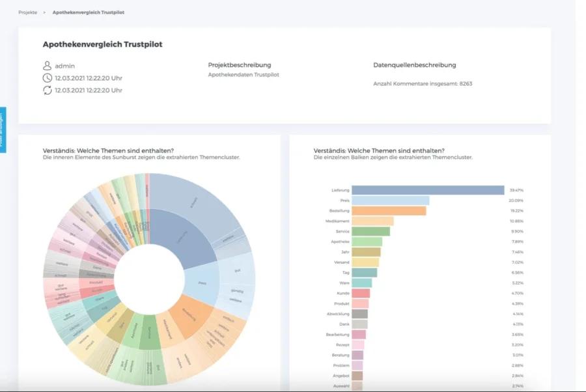
Task: Click the 39.47% value next to Lieferung
Action: [516, 190]
